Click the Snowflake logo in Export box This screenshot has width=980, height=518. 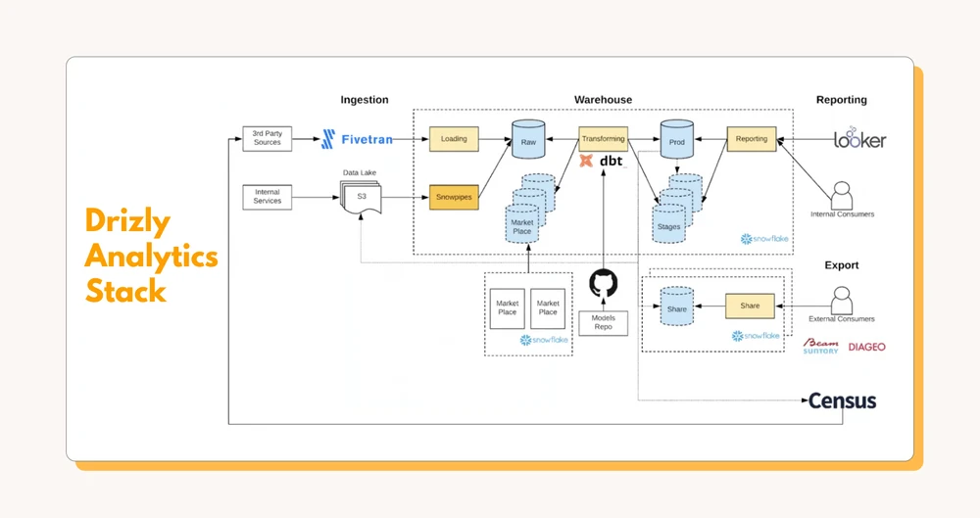[756, 336]
